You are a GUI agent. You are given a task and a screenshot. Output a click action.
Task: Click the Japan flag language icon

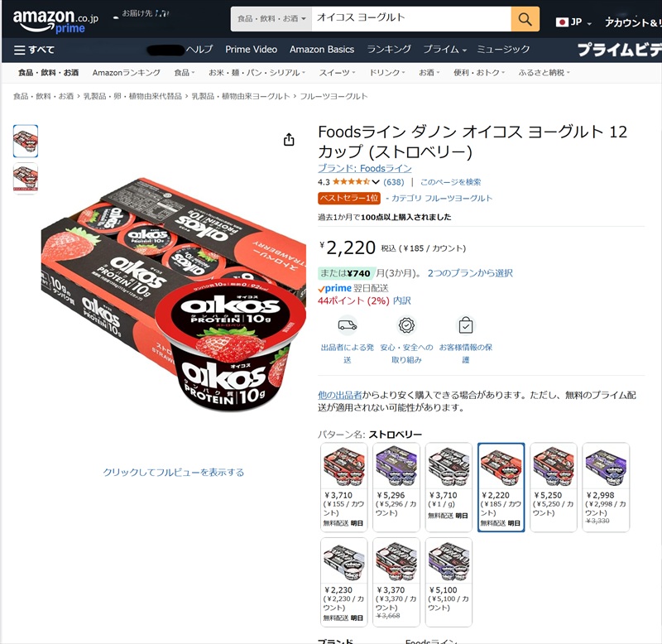(x=562, y=22)
